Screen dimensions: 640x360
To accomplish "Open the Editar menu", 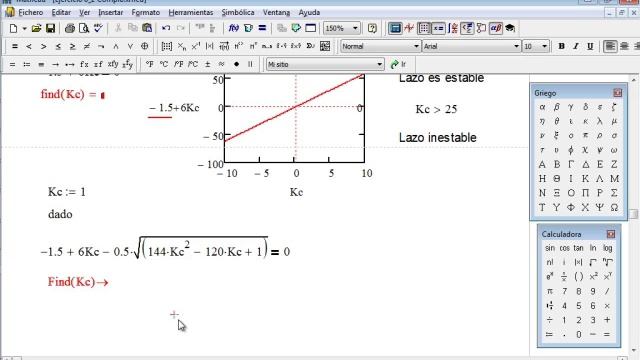I will point(61,13).
